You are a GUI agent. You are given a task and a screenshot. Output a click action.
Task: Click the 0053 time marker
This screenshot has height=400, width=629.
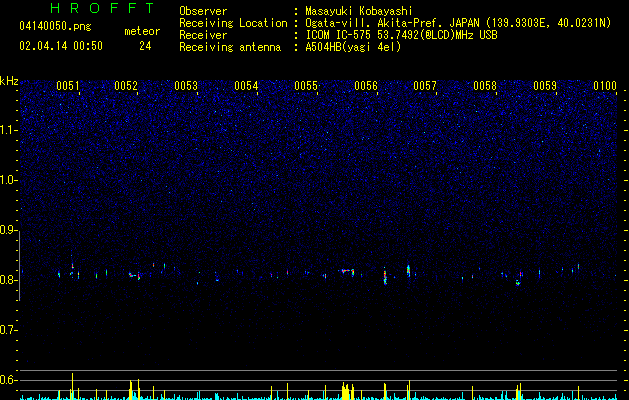[x=186, y=86]
